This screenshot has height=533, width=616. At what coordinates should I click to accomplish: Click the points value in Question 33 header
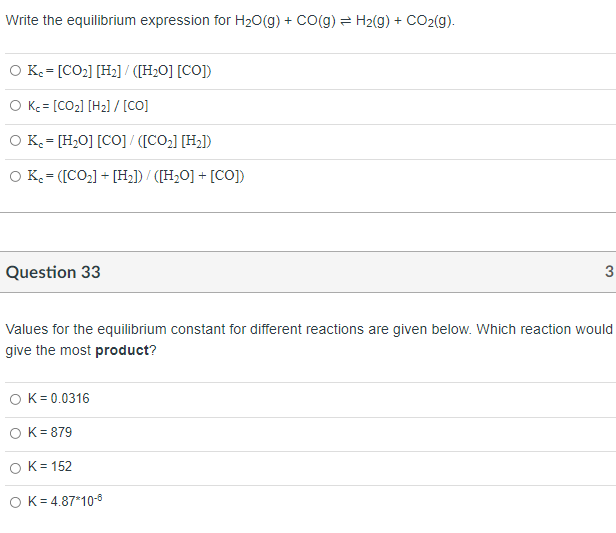click(x=609, y=271)
